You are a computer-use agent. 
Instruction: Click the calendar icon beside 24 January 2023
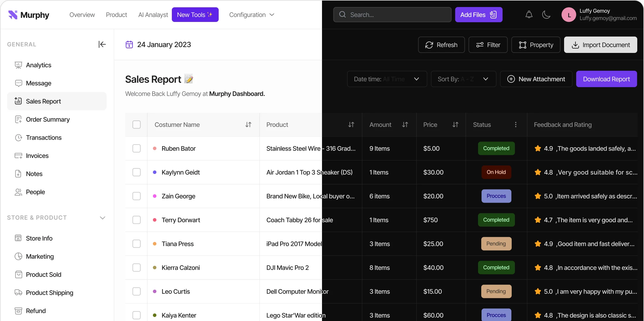(129, 44)
